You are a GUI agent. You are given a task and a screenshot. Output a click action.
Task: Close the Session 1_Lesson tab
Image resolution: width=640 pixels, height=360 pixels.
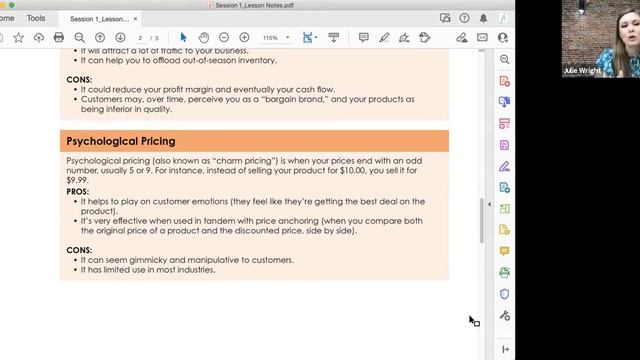point(135,19)
